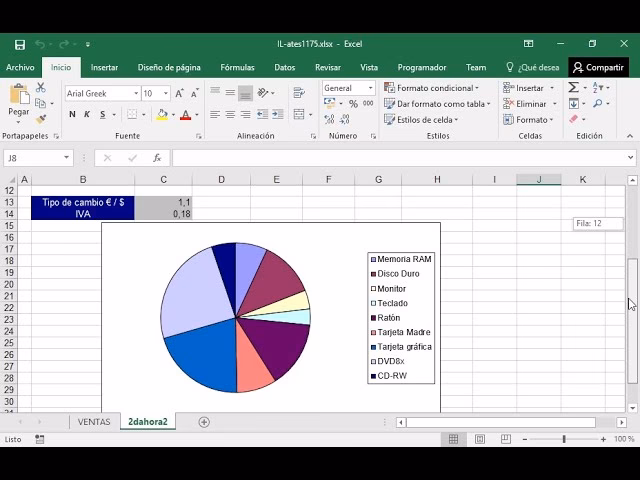The width and height of the screenshot is (640, 480).
Task: Toggle wrap text
Action: point(299,93)
